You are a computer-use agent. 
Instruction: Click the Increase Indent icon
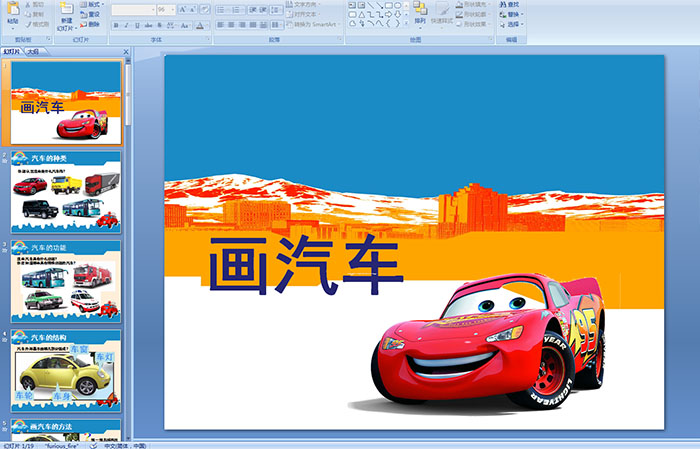pyautogui.click(x=262, y=10)
